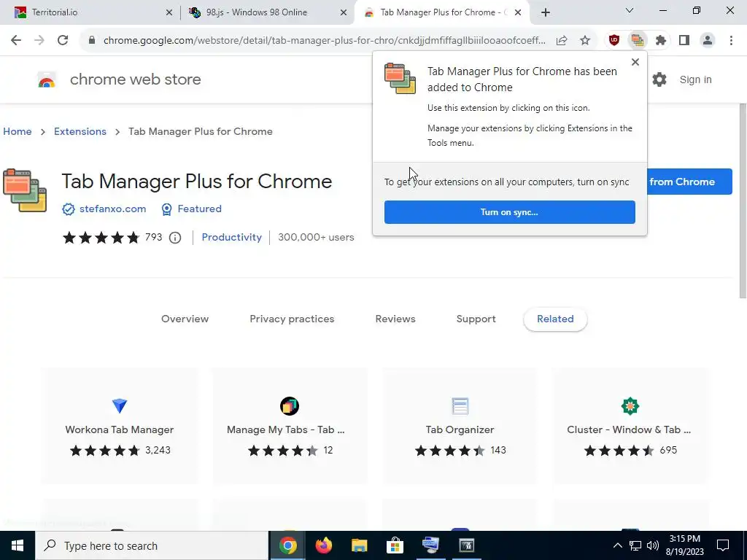Launch Firefox from the taskbar
The height and width of the screenshot is (560, 747).
tap(323, 545)
